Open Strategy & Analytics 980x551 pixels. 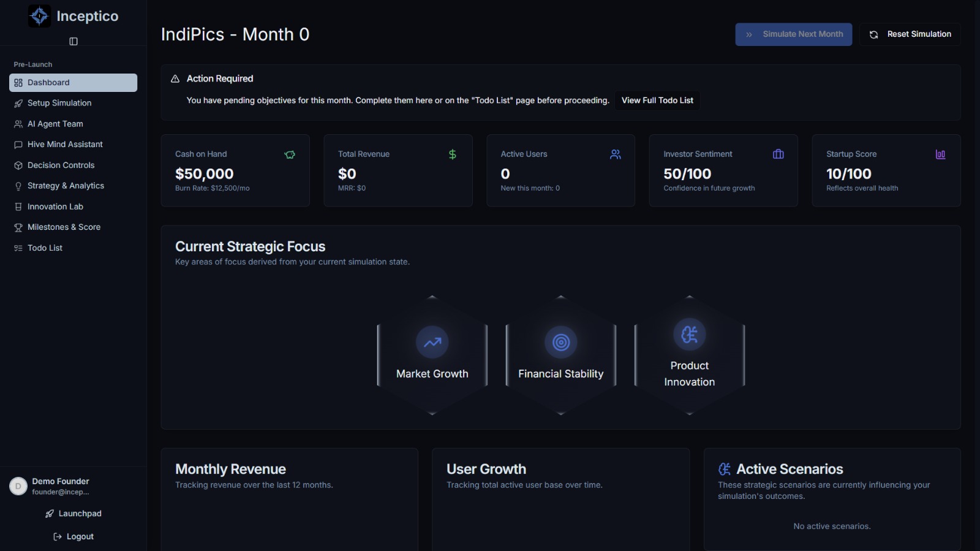[73, 186]
